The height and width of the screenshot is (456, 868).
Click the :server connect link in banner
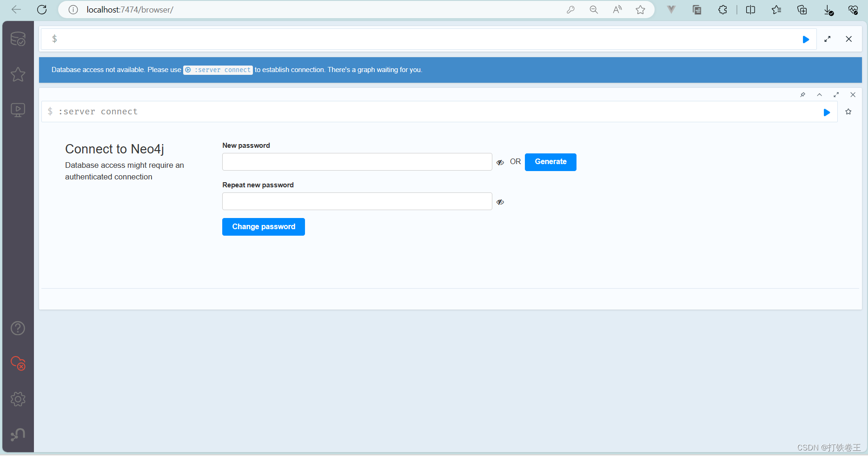coord(218,70)
